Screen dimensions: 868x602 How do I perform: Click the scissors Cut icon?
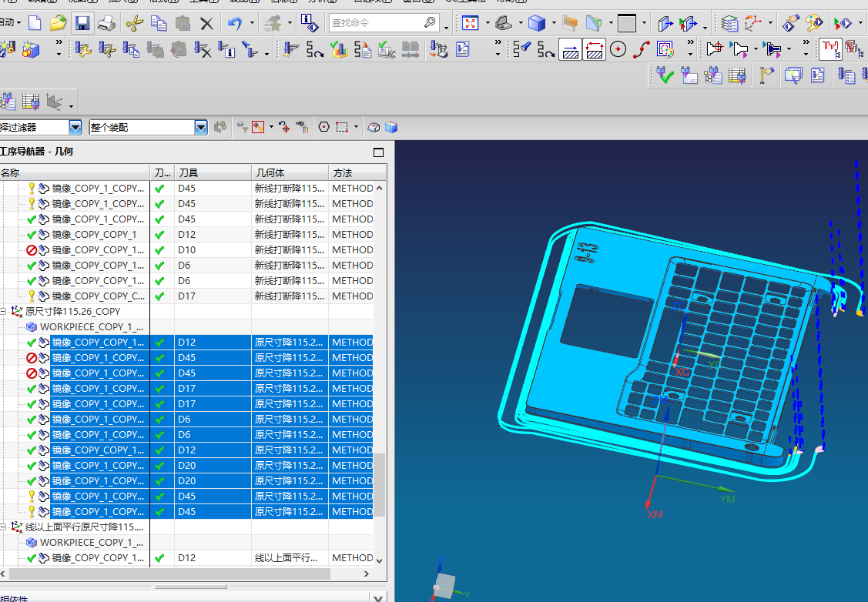[x=134, y=23]
